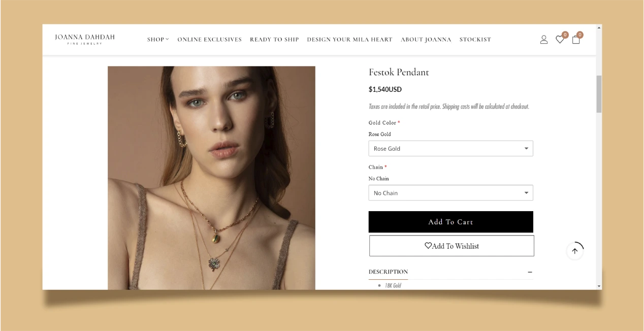Click the scroll-to-top arrow button
Image resolution: width=644 pixels, height=331 pixels.
575,251
